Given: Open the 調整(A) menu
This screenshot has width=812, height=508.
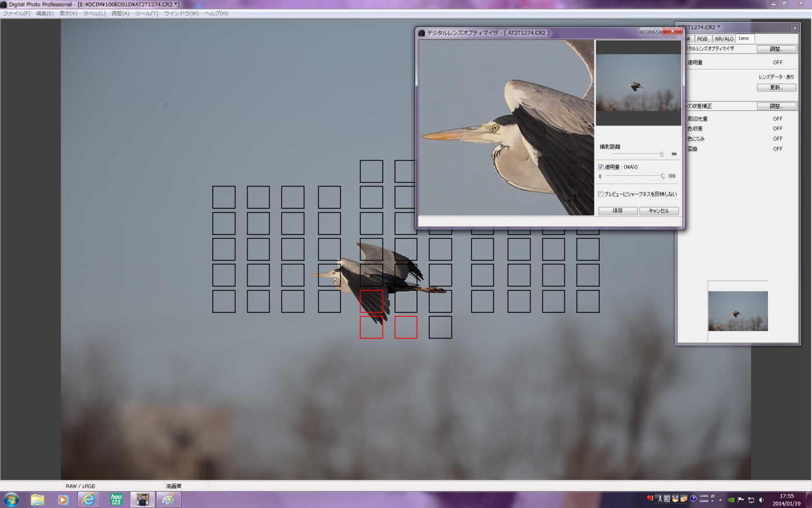Looking at the screenshot, I should [120, 13].
